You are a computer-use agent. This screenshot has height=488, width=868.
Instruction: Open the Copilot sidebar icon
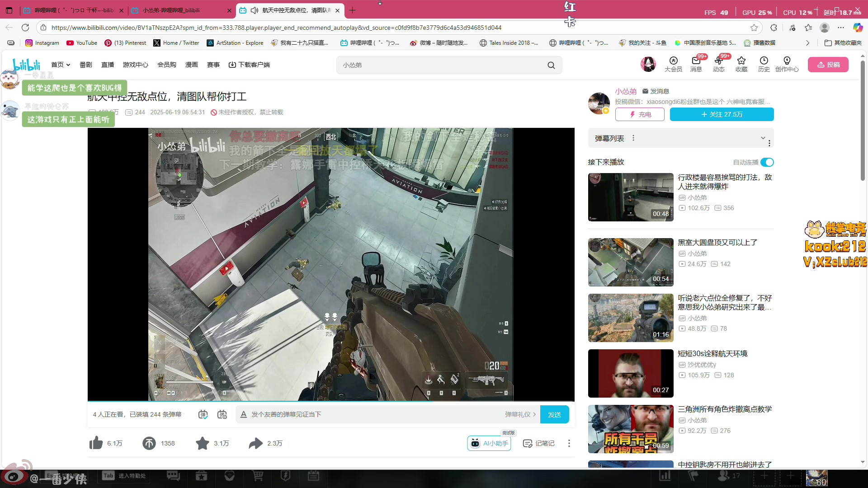(858, 28)
